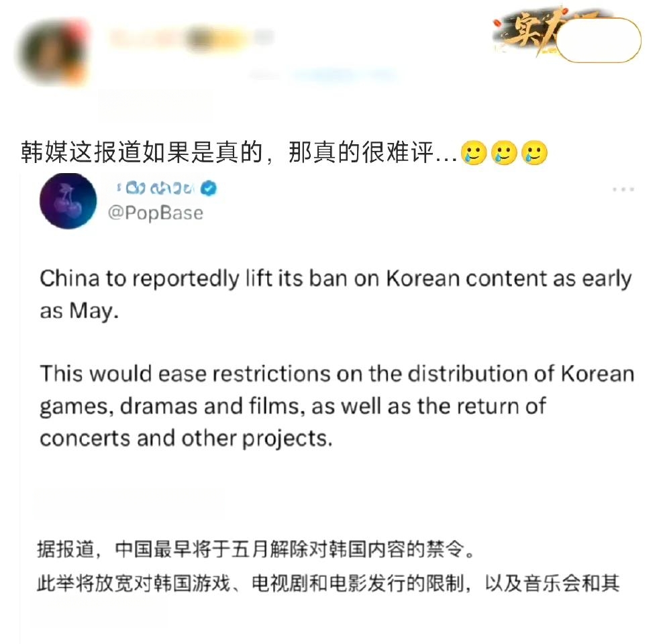Select the translation line starting 此举将放宽

click(x=328, y=584)
